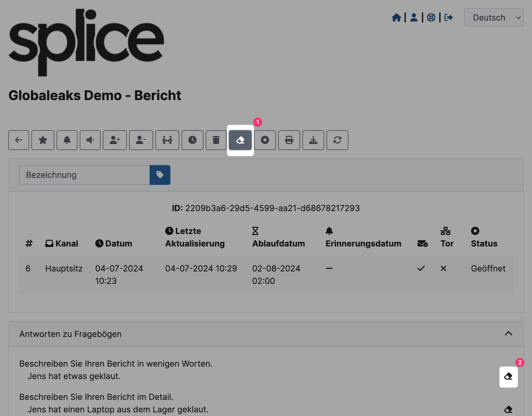The height and width of the screenshot is (416, 532).
Task: Toggle the mute/speaker icon for report
Action: [90, 140]
